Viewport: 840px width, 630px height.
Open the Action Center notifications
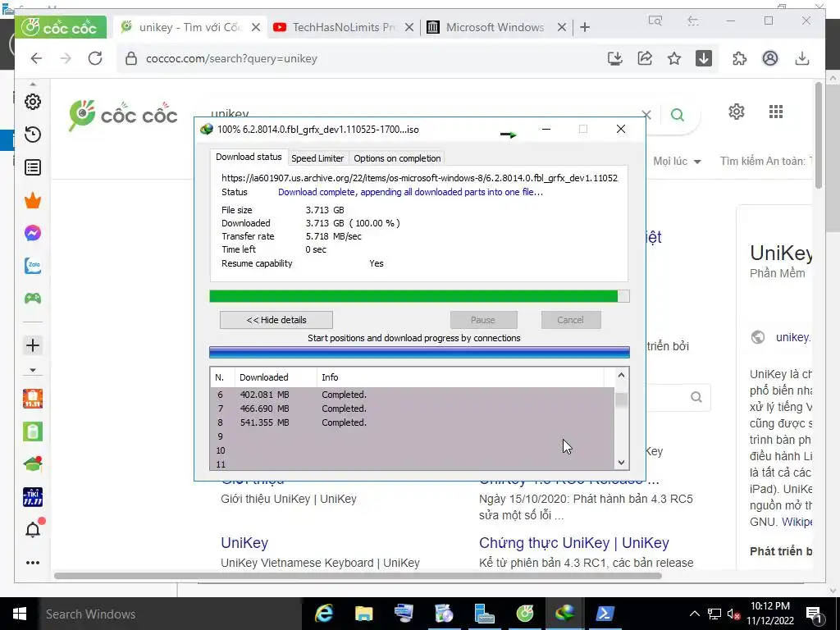[x=815, y=614]
